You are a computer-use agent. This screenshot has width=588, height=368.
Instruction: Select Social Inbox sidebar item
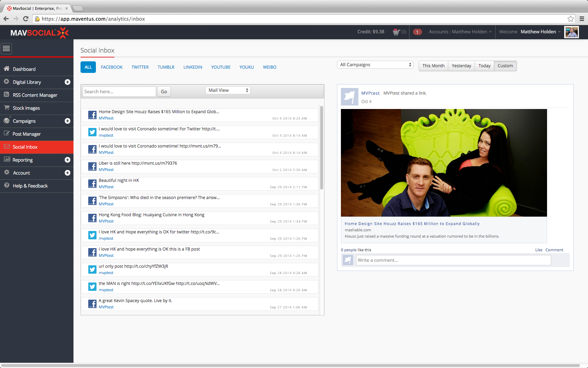(x=37, y=147)
